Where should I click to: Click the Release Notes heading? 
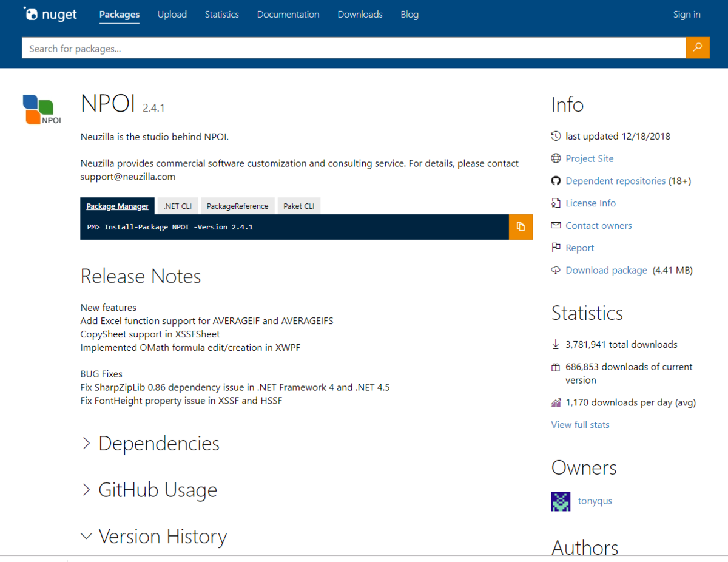(141, 276)
